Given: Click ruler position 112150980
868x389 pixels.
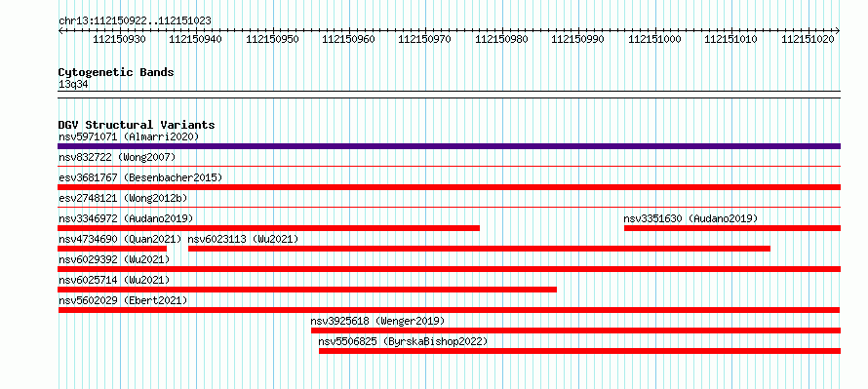Looking at the screenshot, I should [501, 39].
